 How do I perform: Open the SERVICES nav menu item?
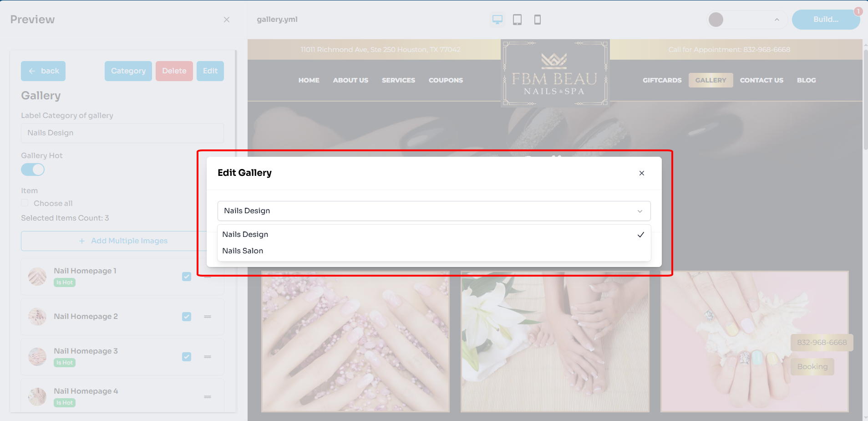pos(398,80)
